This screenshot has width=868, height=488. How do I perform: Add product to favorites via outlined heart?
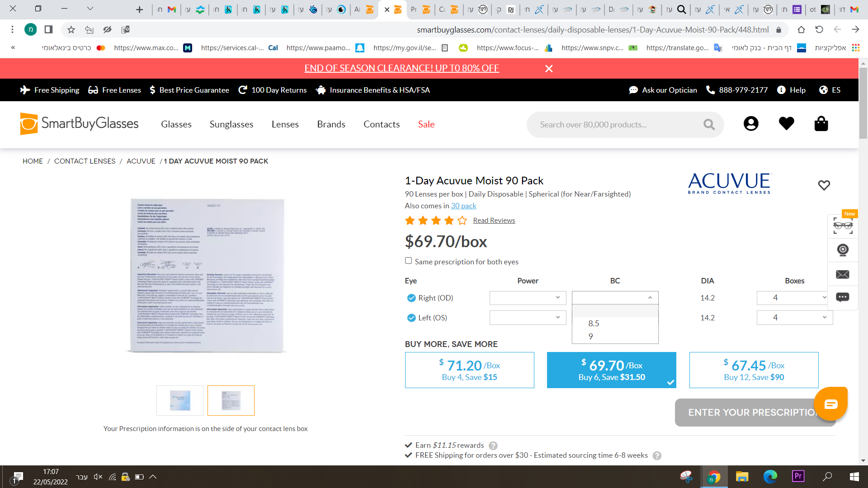click(x=824, y=185)
